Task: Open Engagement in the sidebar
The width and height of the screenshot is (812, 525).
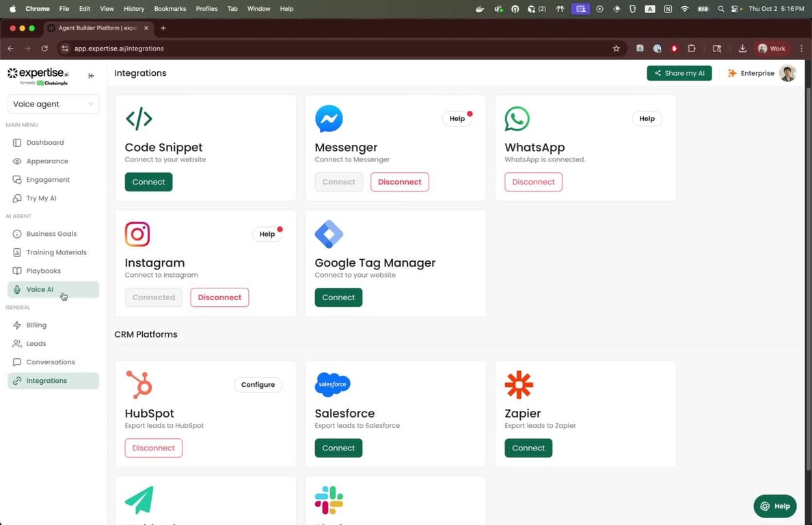Action: pos(53,180)
